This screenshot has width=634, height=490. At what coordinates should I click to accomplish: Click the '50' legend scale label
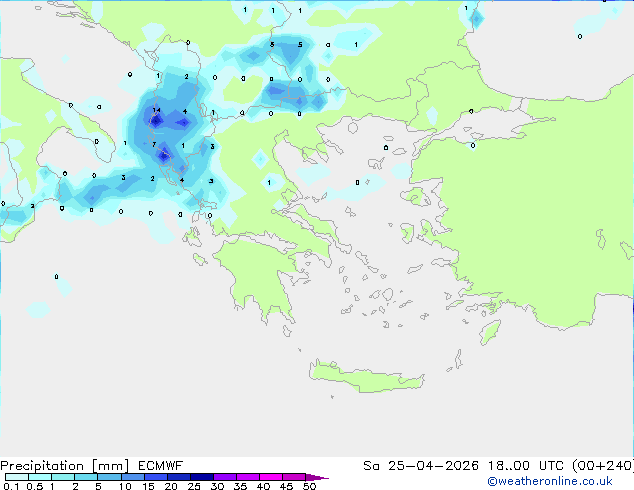click(x=310, y=486)
